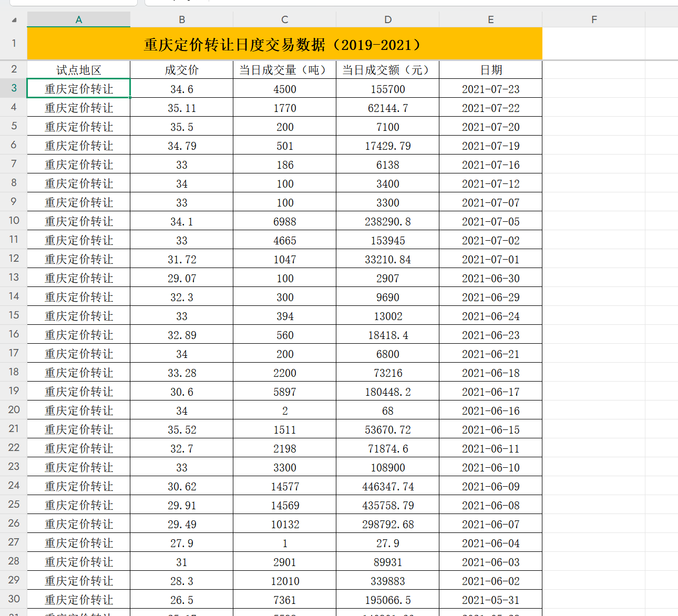The width and height of the screenshot is (678, 616).
Task: Click amount cell 62144.7
Action: pos(388,108)
